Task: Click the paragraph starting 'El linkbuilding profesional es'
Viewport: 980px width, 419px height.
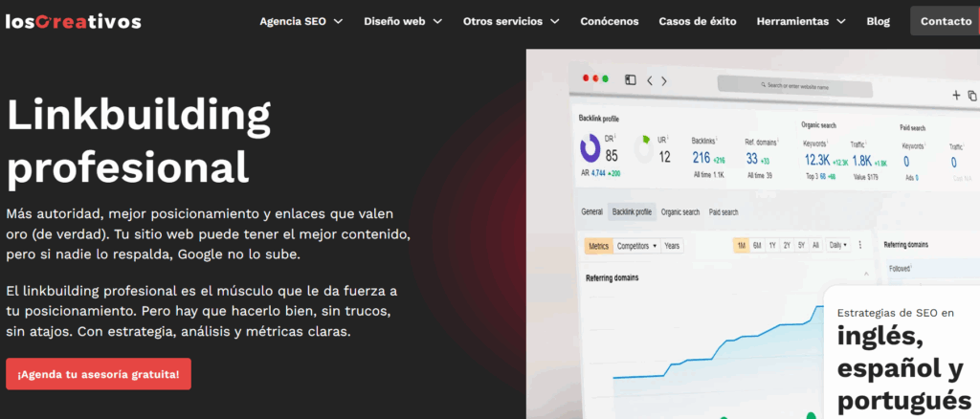Action: point(201,311)
